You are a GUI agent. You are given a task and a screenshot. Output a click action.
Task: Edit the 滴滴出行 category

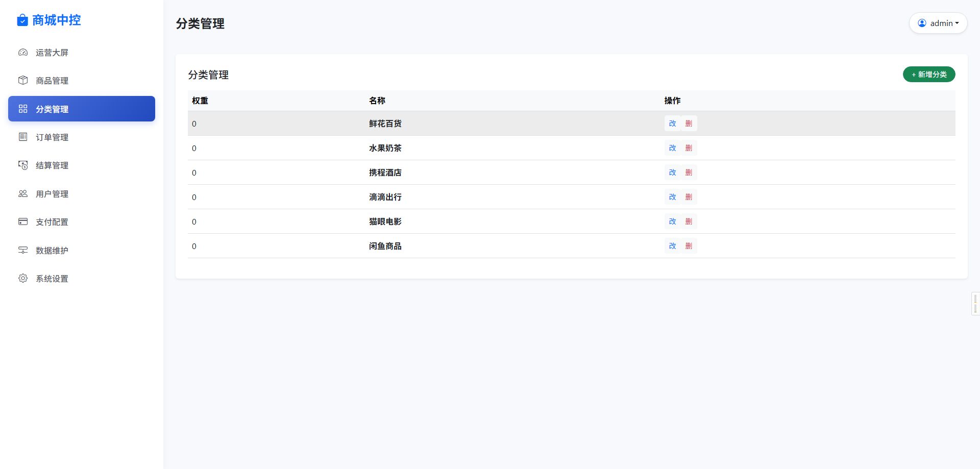pyautogui.click(x=672, y=197)
